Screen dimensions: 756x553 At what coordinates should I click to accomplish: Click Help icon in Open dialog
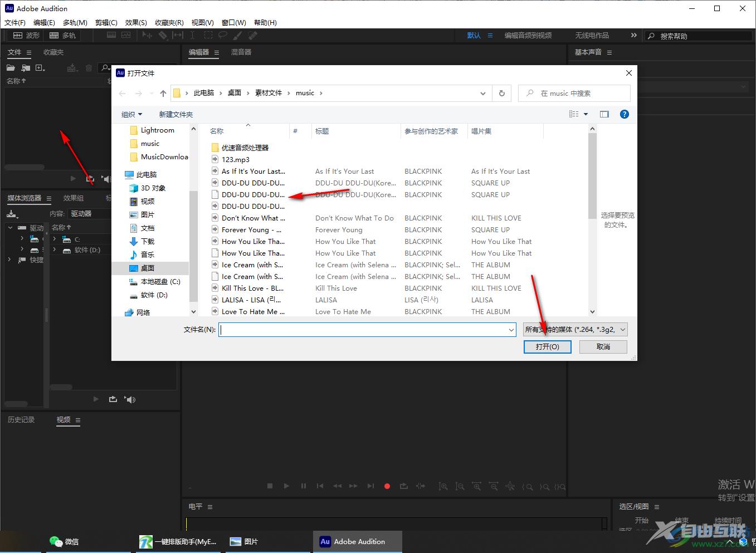pyautogui.click(x=625, y=114)
